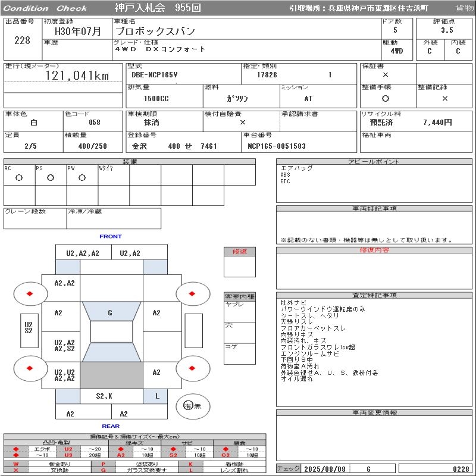Click the U3 damage code in legend

[68, 455]
